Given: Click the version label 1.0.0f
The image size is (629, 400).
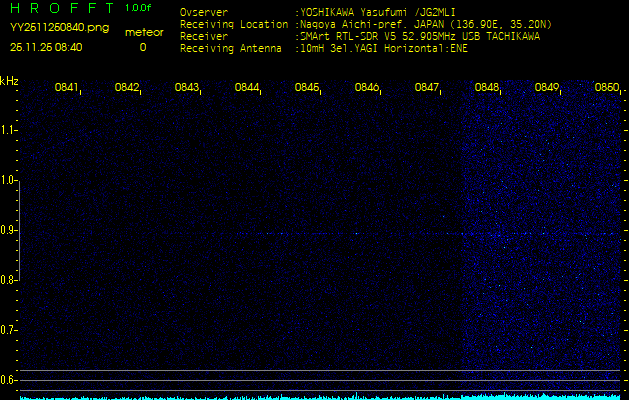Looking at the screenshot, I should 138,8.
